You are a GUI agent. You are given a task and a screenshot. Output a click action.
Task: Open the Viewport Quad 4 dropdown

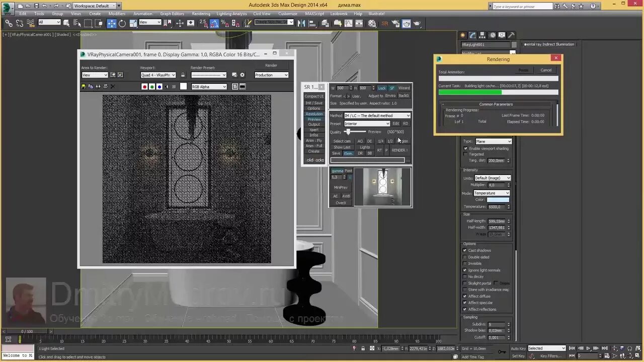click(158, 75)
